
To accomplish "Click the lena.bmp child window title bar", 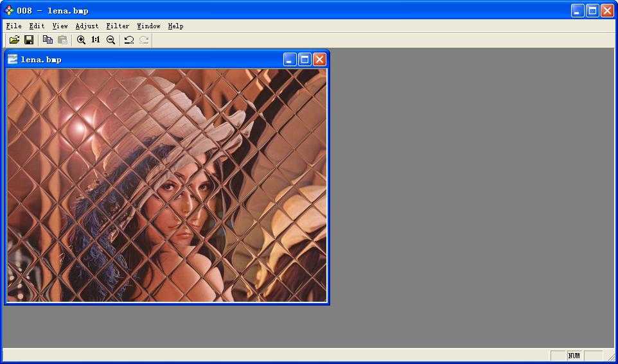I will [167, 60].
